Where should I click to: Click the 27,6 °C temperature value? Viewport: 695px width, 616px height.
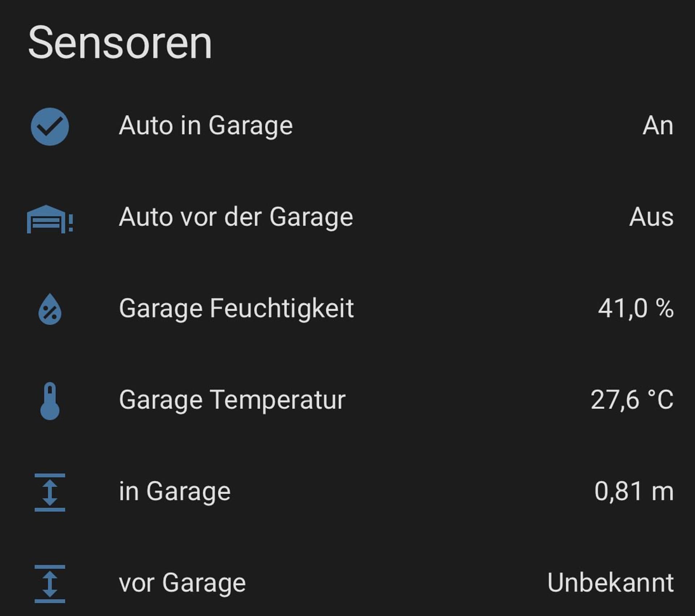[x=632, y=400]
